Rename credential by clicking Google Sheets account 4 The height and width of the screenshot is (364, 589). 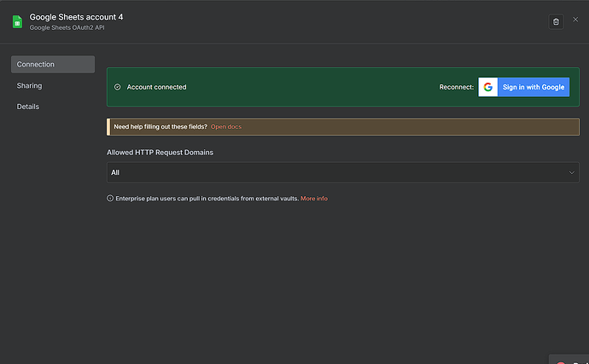coord(81,16)
